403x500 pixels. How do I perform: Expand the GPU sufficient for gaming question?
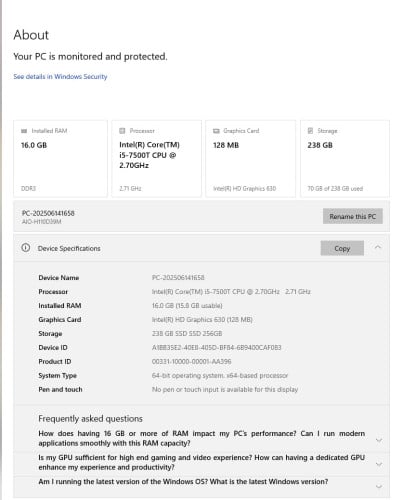[379, 464]
